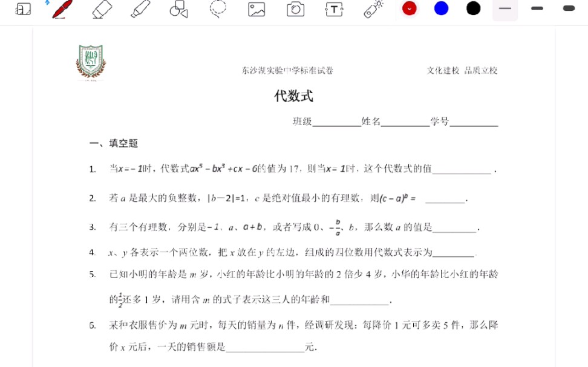Image resolution: width=588 pixels, height=367 pixels.
Task: Open the Insert Image tool
Action: (x=256, y=9)
